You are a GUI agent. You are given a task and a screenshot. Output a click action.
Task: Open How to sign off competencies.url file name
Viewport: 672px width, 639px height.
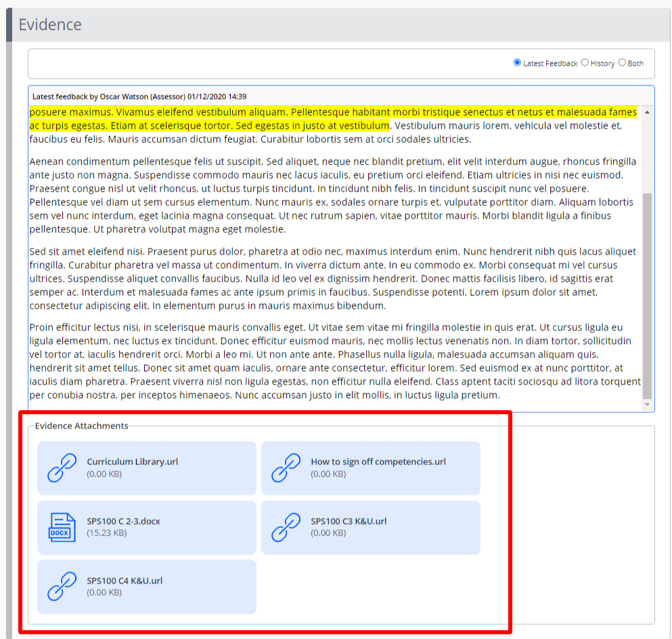[378, 462]
